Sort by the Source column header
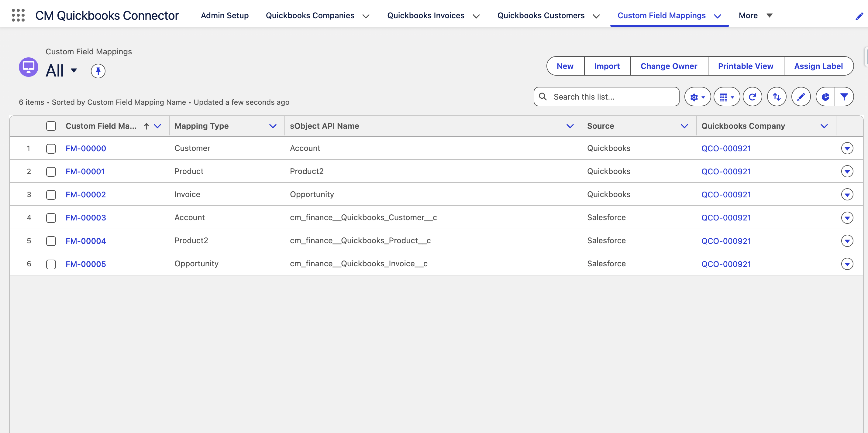Image resolution: width=868 pixels, height=433 pixels. pos(601,126)
